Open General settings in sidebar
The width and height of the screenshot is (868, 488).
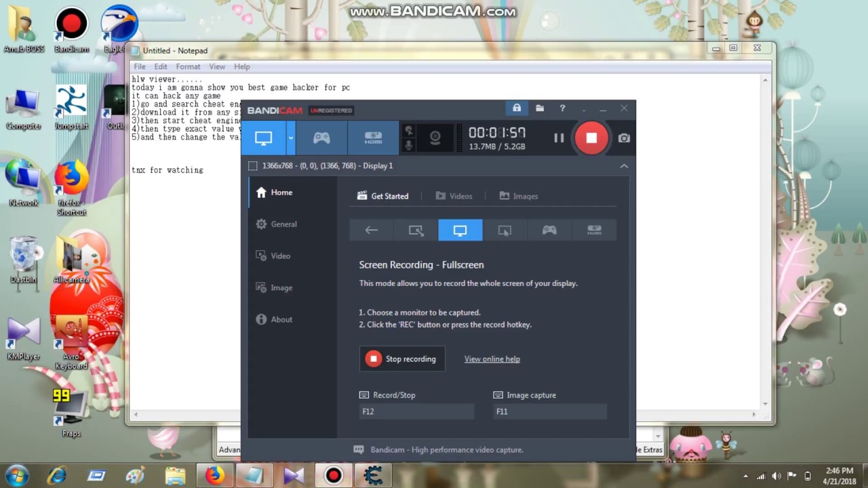[x=292, y=224]
